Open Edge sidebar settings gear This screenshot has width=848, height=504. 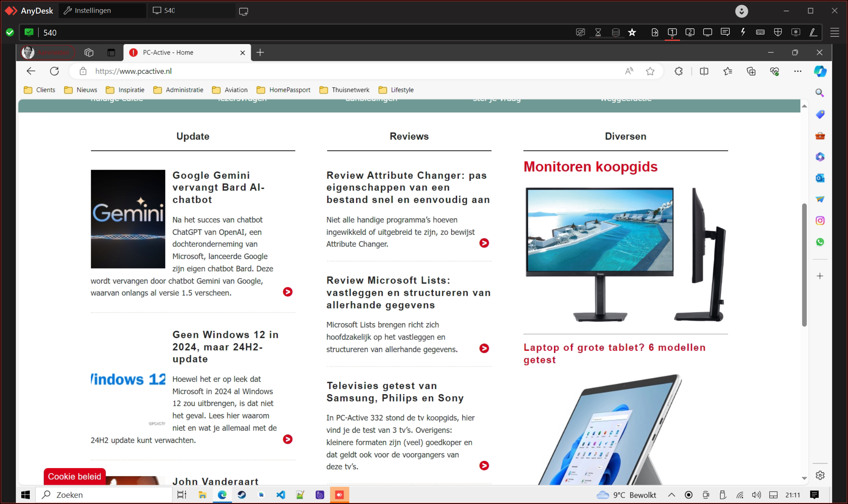click(820, 475)
